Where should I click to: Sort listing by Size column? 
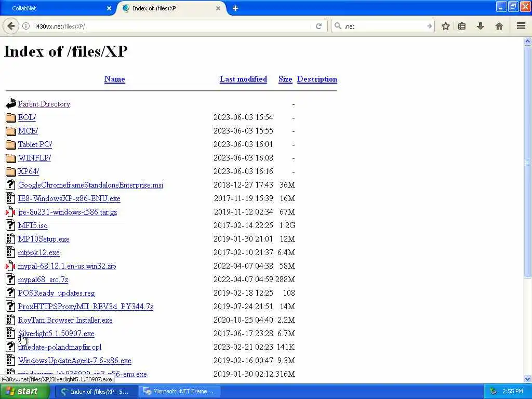[285, 79]
